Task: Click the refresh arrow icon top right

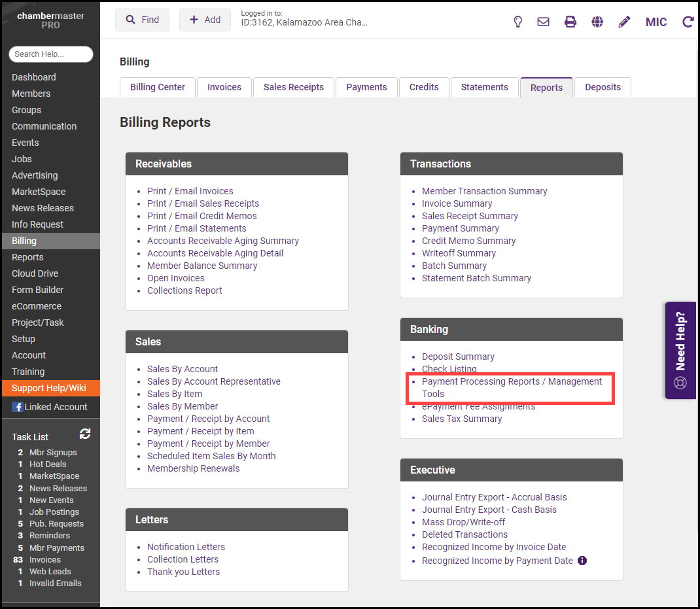Action: point(688,22)
